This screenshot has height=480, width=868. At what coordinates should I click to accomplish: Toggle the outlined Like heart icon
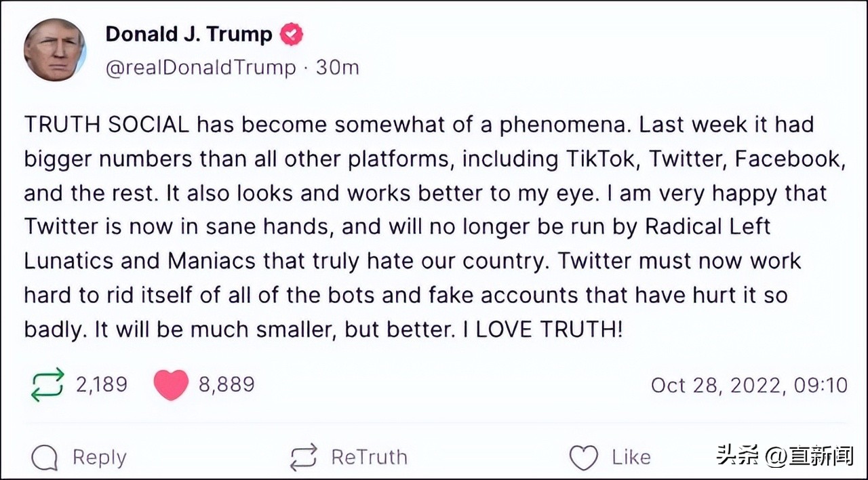[x=583, y=458]
